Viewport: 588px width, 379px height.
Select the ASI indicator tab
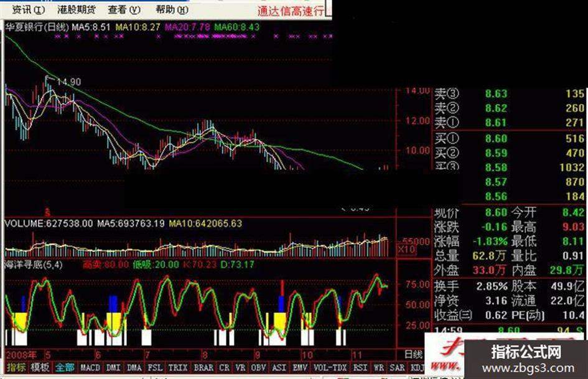tap(279, 367)
